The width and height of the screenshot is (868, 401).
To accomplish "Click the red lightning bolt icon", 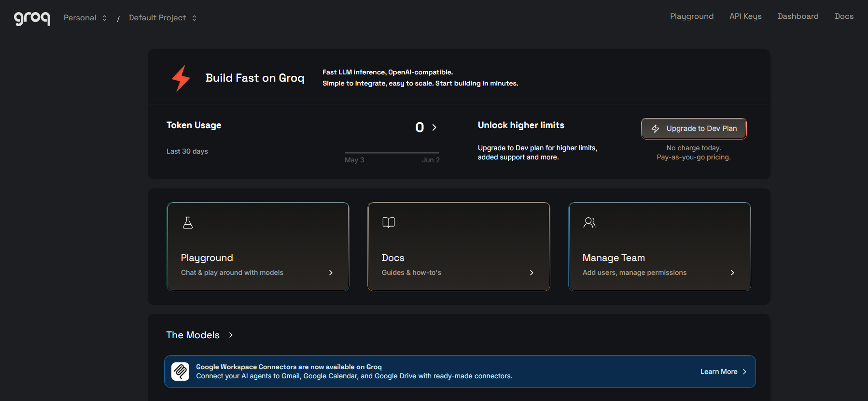I will (x=181, y=78).
